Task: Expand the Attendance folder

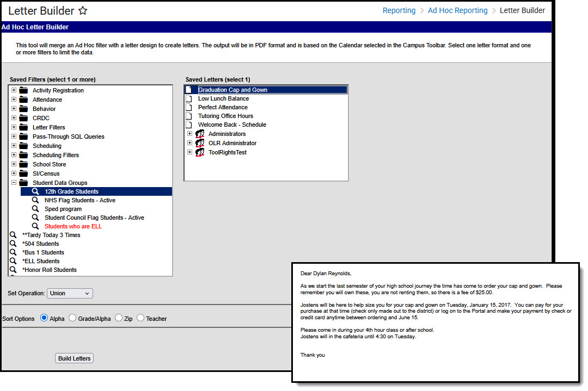Action: [14, 100]
